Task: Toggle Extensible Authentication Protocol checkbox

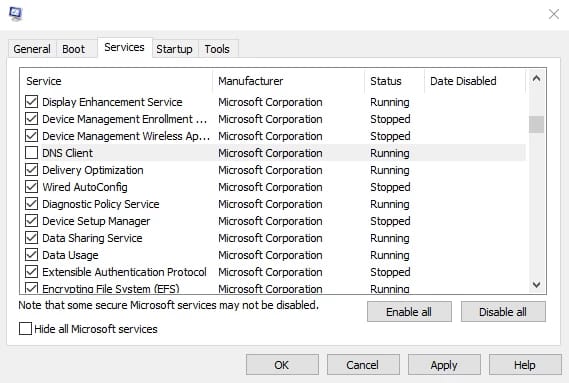Action: pos(32,272)
